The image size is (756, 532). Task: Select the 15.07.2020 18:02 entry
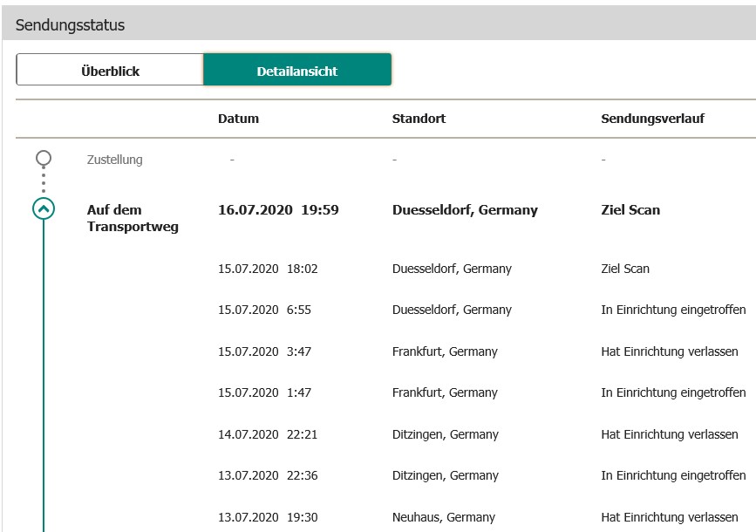click(268, 269)
